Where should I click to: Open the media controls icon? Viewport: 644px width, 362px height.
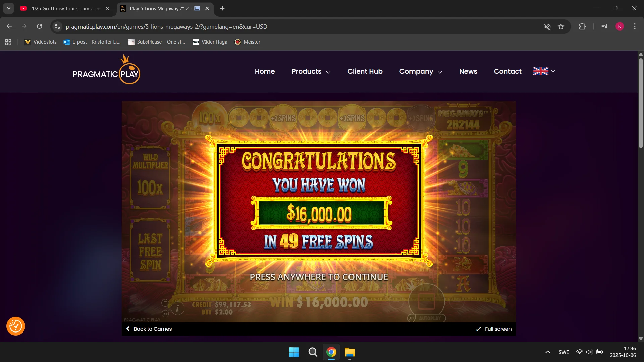605,26
